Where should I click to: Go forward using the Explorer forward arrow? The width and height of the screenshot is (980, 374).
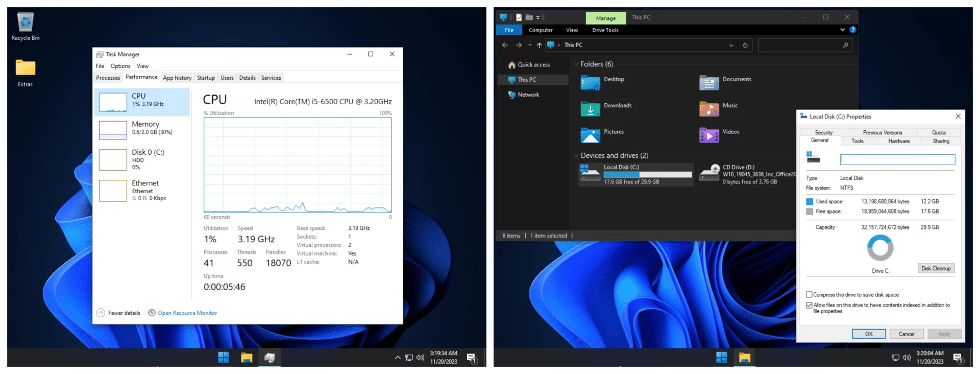[519, 45]
